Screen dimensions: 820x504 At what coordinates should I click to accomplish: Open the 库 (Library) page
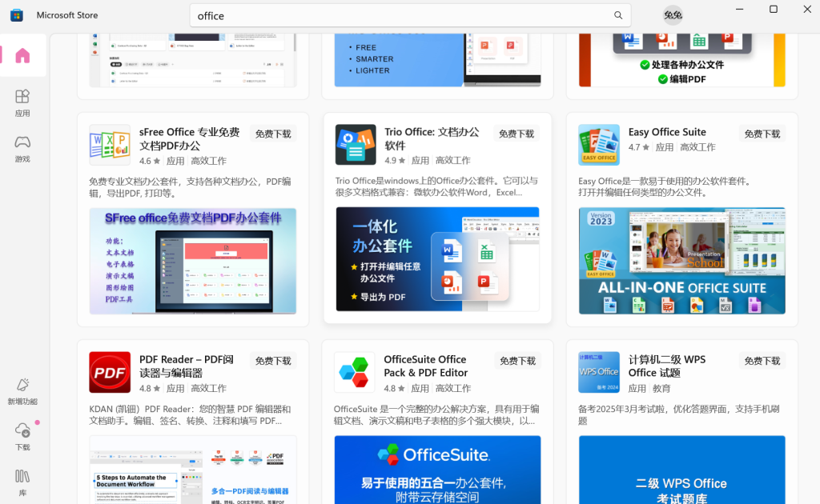(22, 482)
